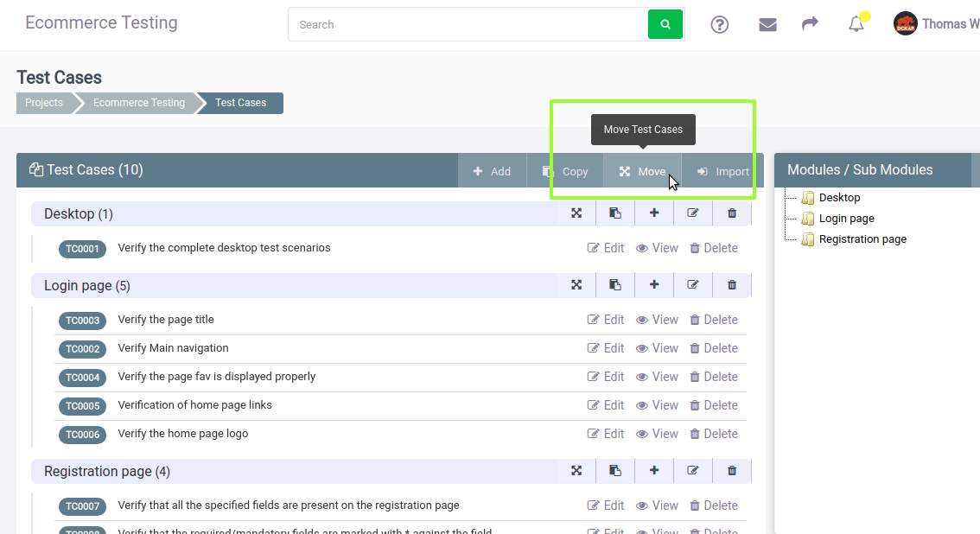
Task: Click move icon in Desktop module row
Action: 576,213
